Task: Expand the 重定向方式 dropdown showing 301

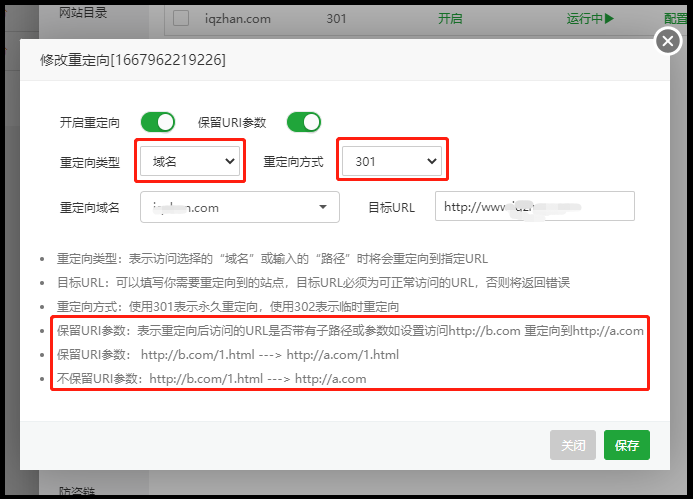Action: 390,160
